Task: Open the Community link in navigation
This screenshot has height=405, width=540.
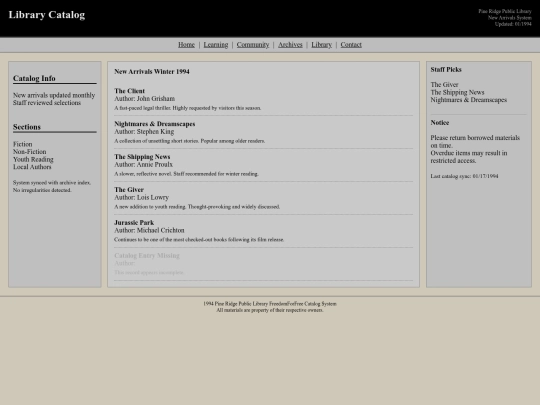Action: tap(253, 45)
